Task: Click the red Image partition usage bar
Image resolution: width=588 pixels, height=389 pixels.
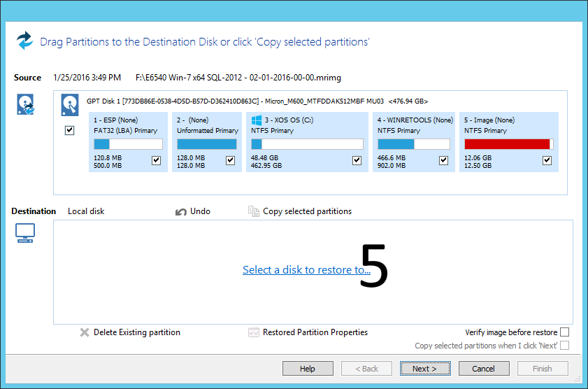Action: 509,144
